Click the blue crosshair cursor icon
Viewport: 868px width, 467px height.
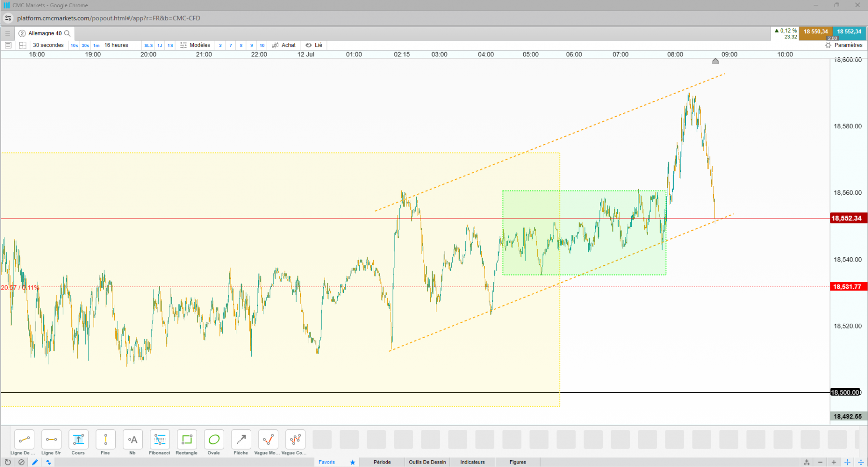(847, 462)
